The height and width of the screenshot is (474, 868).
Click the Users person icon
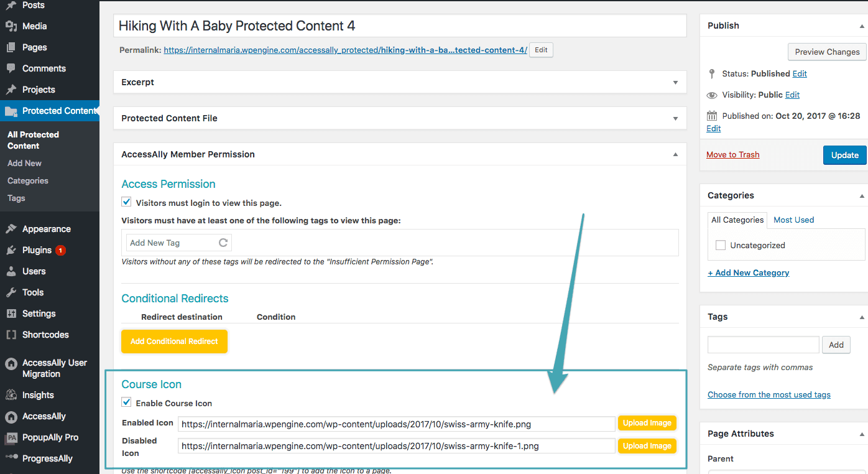11,271
